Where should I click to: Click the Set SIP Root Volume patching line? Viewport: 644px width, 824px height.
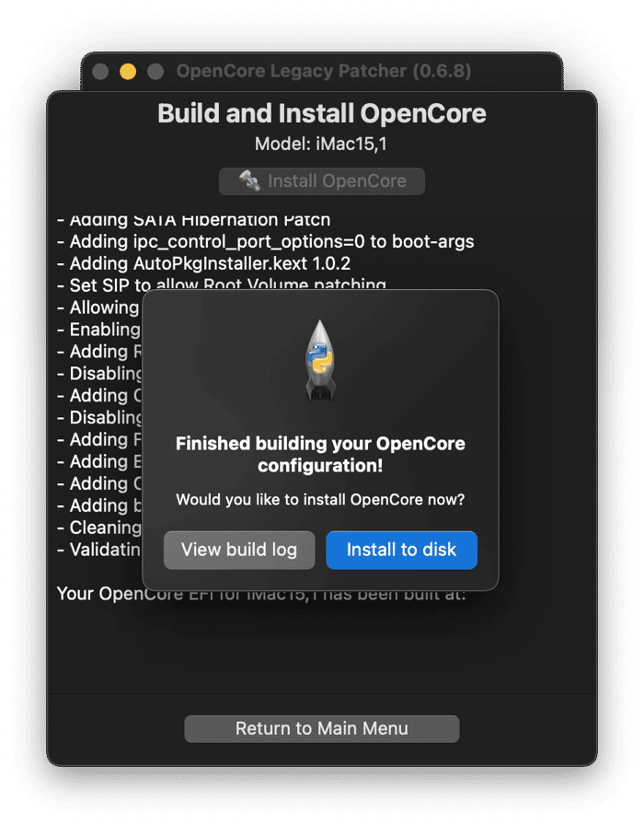tap(221, 284)
